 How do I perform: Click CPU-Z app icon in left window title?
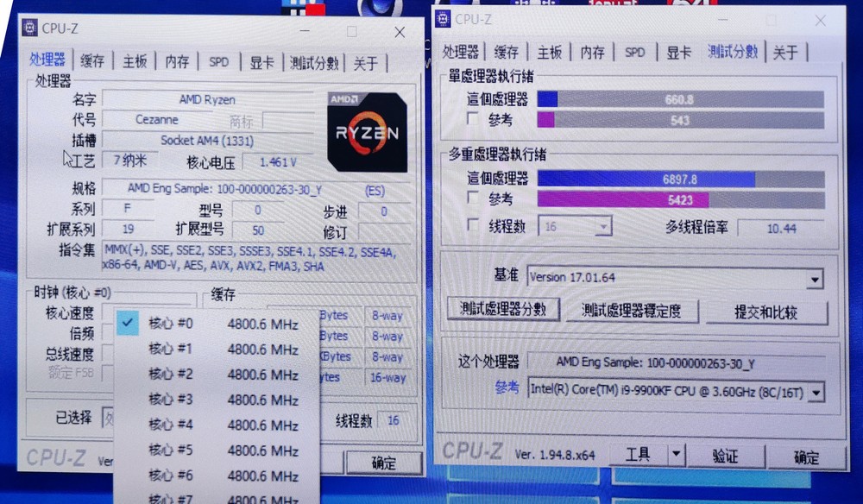pos(29,28)
